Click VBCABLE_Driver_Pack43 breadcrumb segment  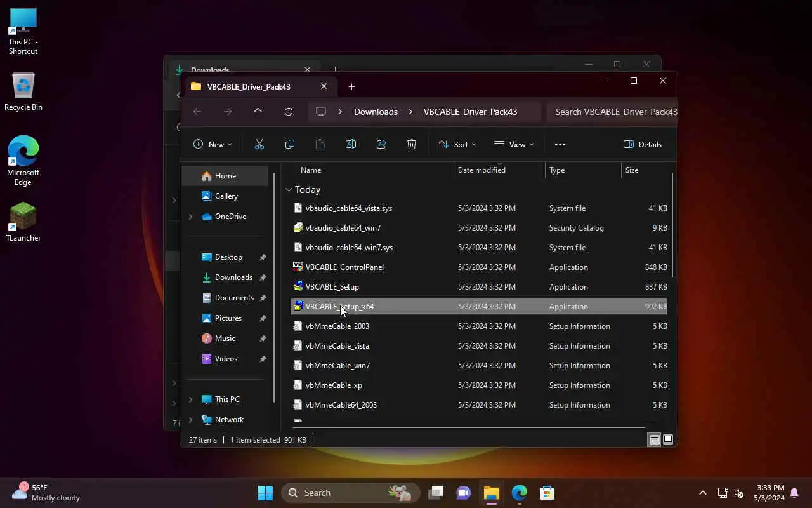click(470, 112)
